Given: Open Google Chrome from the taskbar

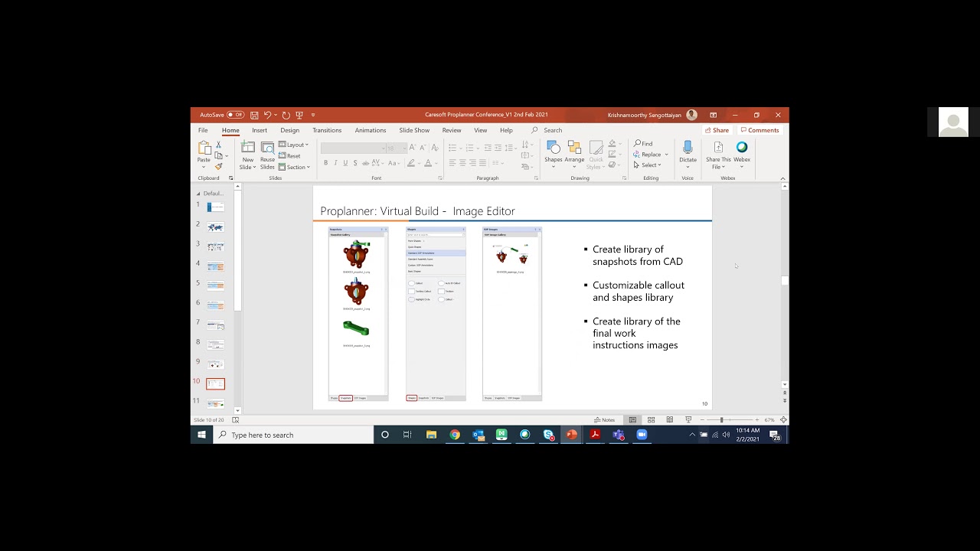Looking at the screenshot, I should (455, 435).
